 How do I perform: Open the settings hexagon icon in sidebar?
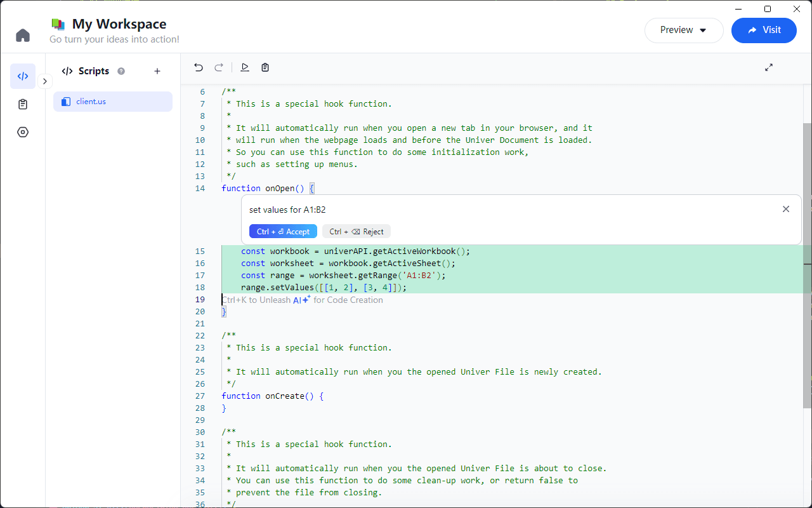click(x=23, y=132)
